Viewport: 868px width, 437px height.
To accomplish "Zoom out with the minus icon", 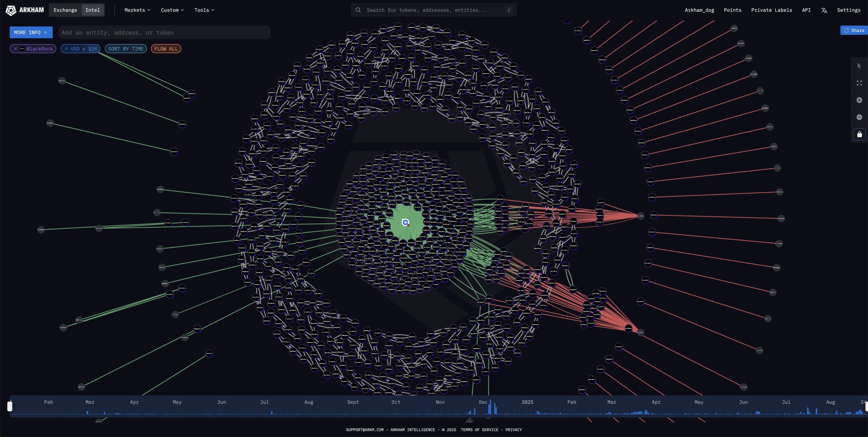I will (x=859, y=117).
